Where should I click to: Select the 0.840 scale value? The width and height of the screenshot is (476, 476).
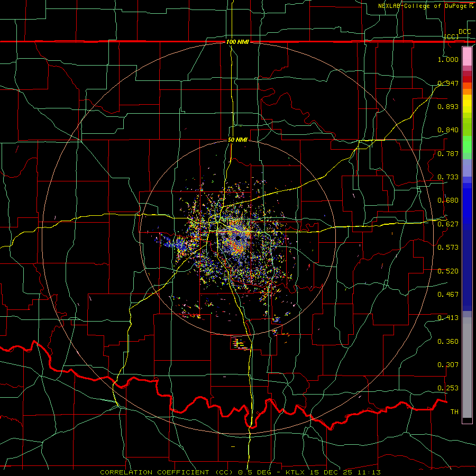pyautogui.click(x=448, y=130)
